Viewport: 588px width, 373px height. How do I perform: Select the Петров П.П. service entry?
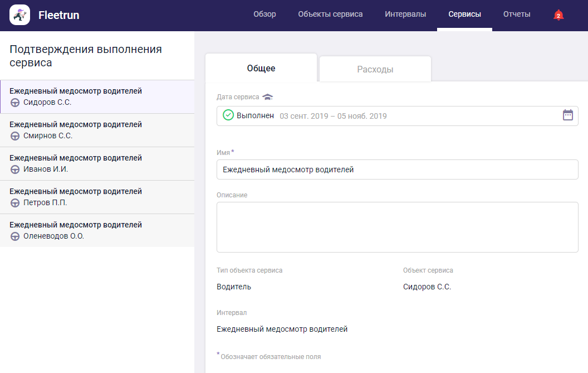point(97,197)
